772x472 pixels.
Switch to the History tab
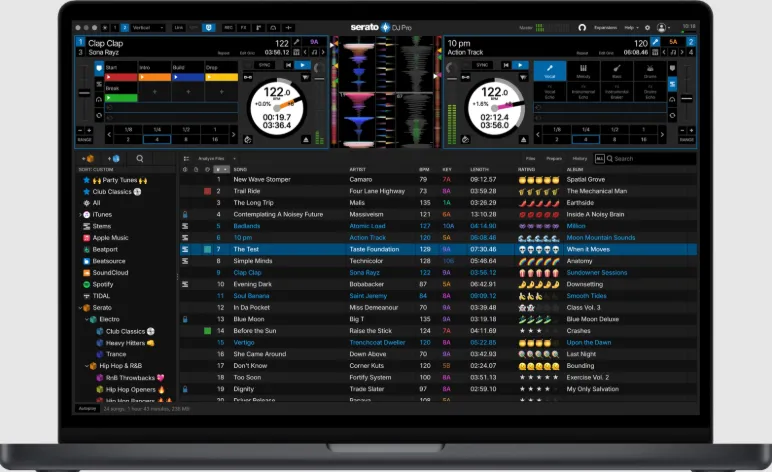pos(579,158)
